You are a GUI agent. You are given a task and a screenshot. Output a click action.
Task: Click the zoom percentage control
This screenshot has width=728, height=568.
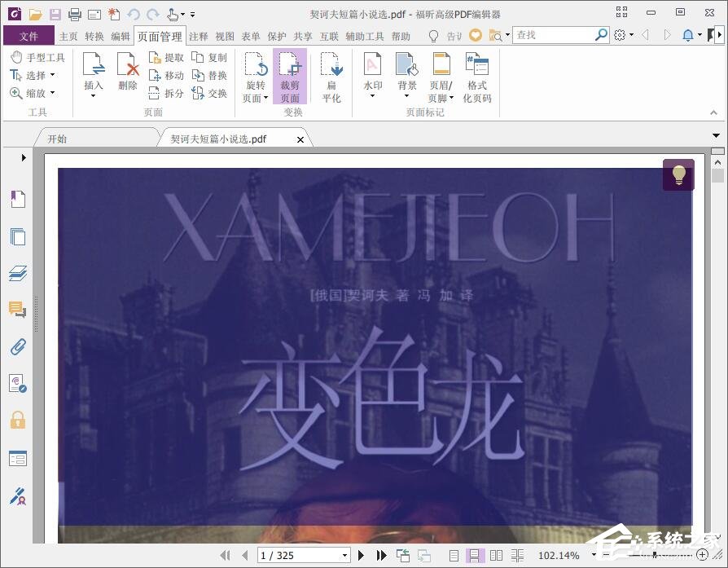tap(560, 555)
